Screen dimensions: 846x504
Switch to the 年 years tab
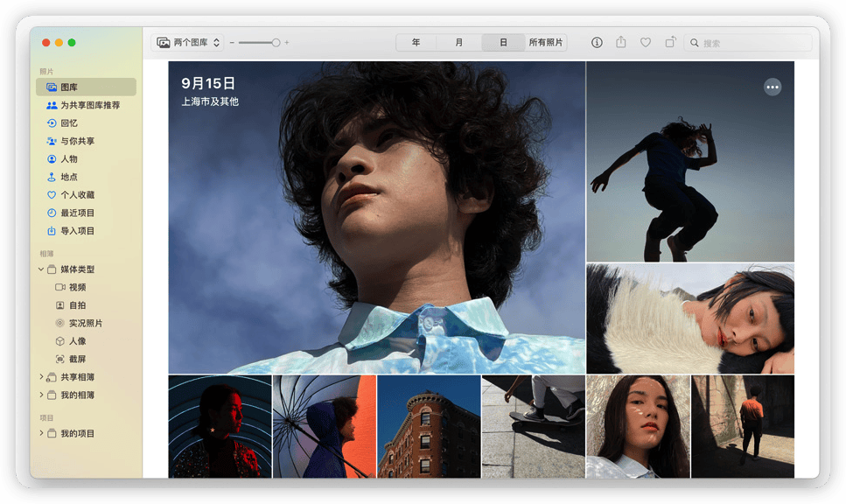coord(416,42)
